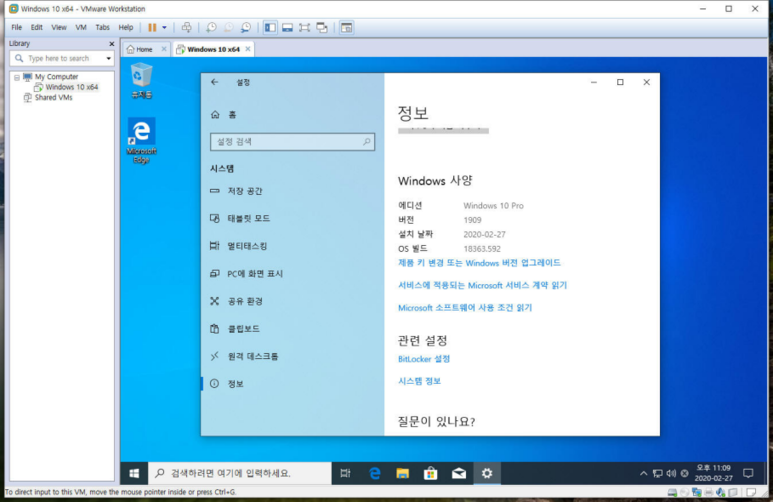Open the snapshot manager toolbar icon

coord(246,28)
